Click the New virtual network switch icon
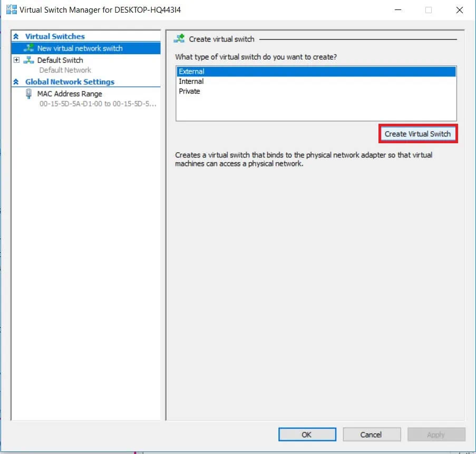Screen dimensions: 476x454 [x=28, y=48]
